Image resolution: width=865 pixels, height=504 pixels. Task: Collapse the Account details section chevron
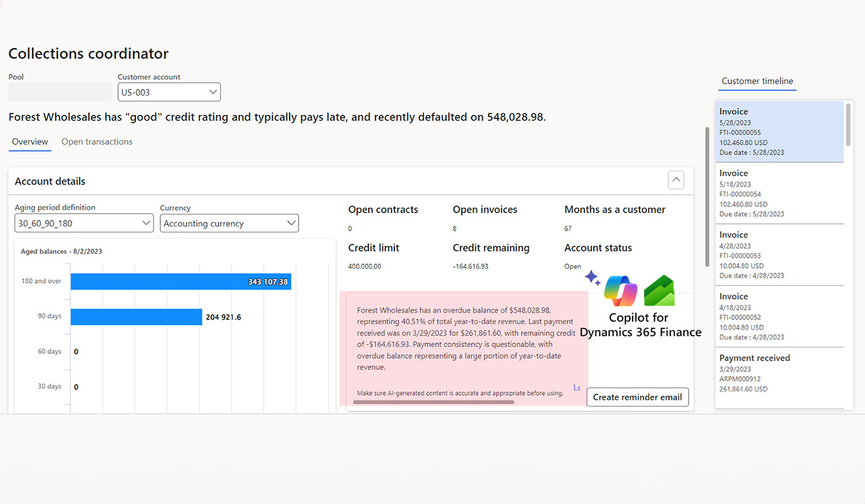pyautogui.click(x=677, y=180)
